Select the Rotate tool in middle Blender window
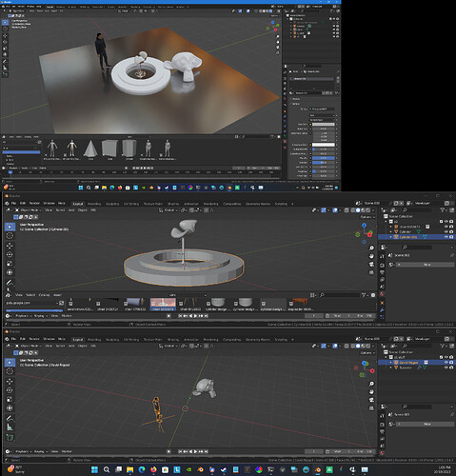The height and width of the screenshot is (476, 456). click(x=10, y=254)
